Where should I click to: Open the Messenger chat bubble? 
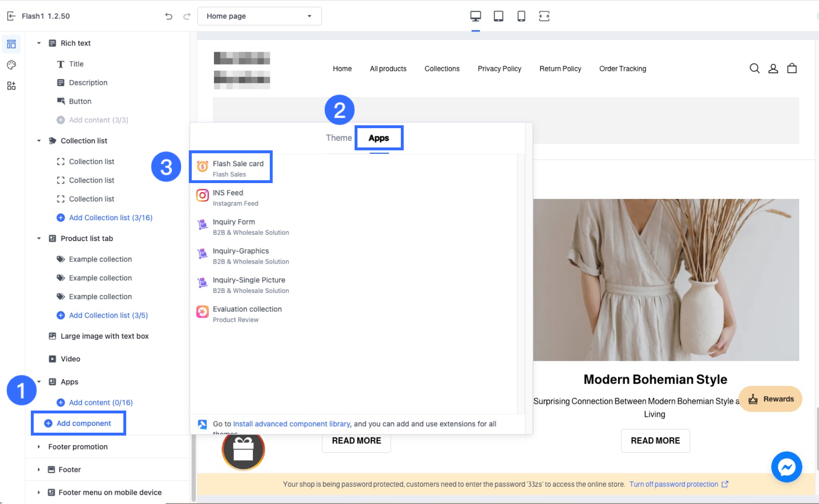click(786, 467)
